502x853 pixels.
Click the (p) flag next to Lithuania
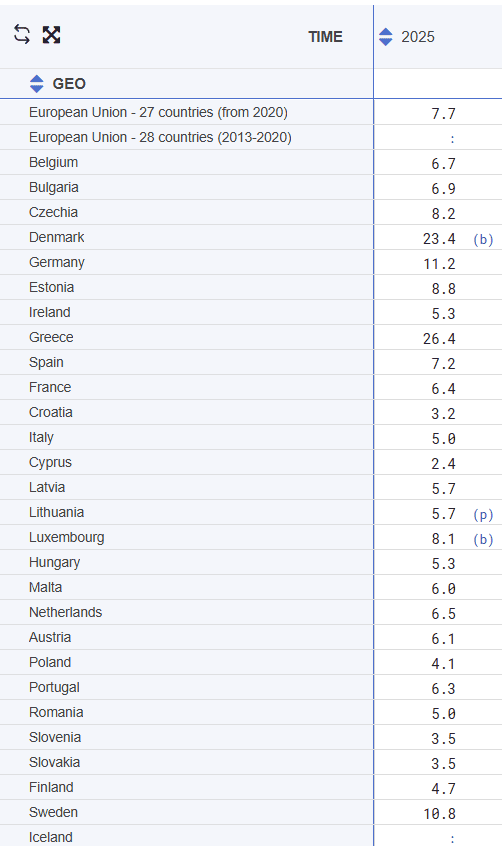coord(483,515)
